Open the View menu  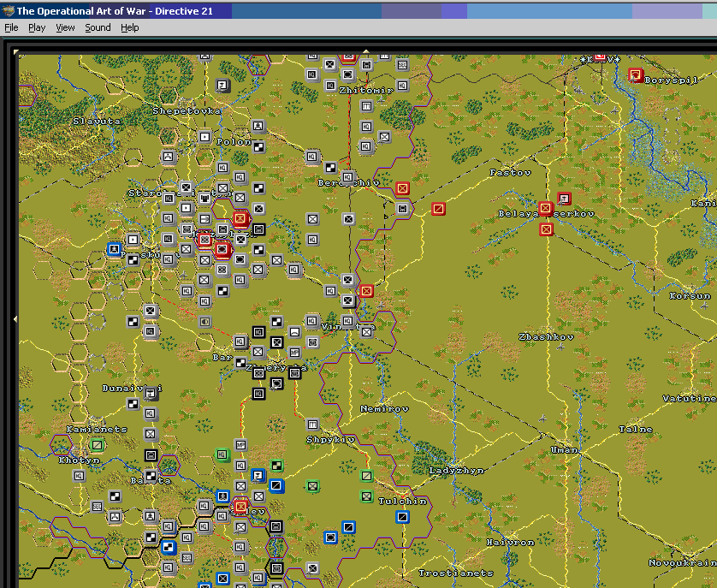pos(65,27)
